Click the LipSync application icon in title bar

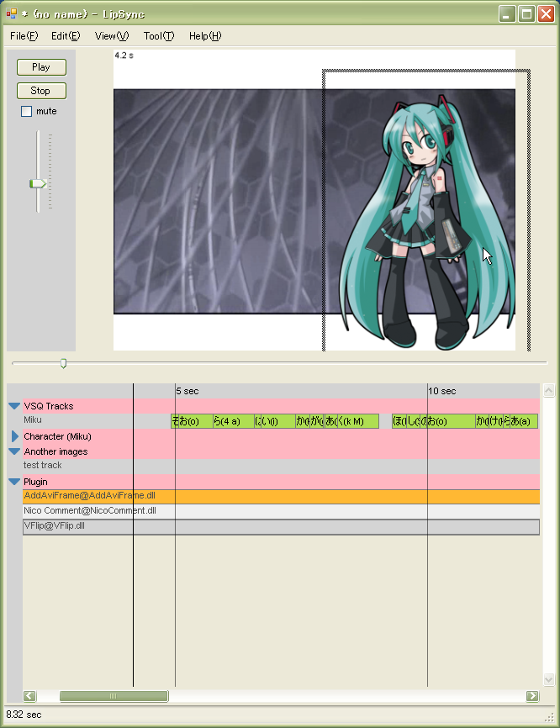click(x=12, y=14)
